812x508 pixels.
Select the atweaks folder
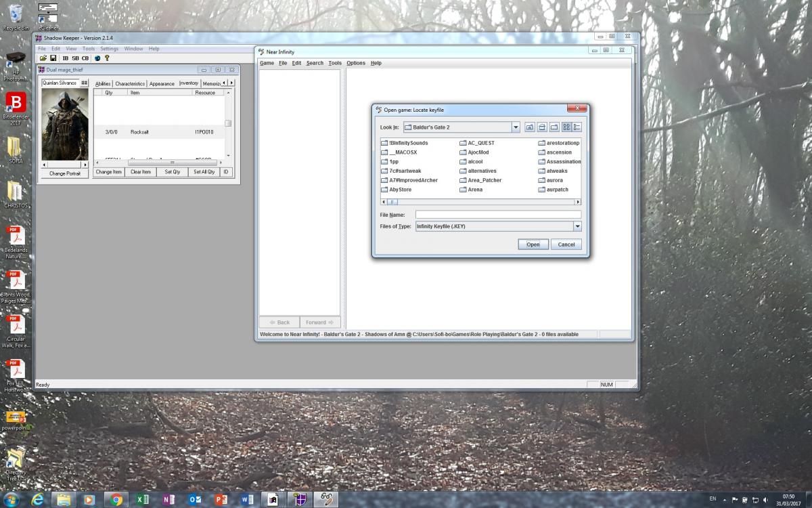pyautogui.click(x=553, y=171)
